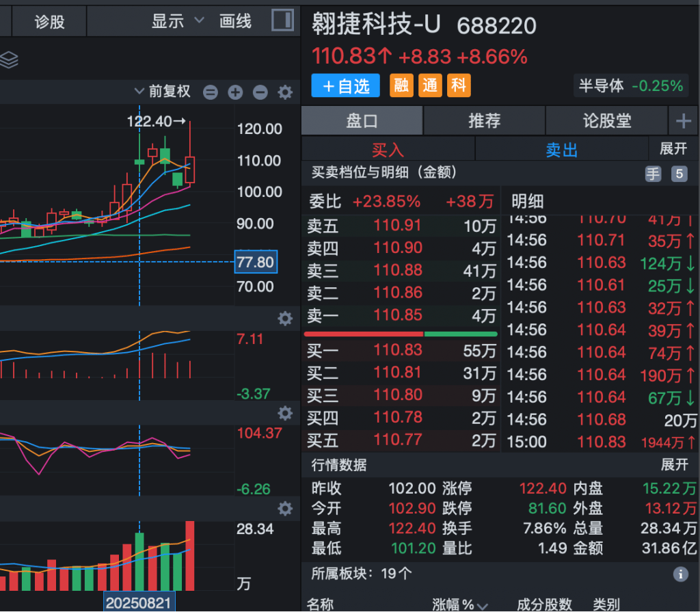This screenshot has height=612, width=700.
Task: Click the 涨停 122.40 value
Action: 543,488
